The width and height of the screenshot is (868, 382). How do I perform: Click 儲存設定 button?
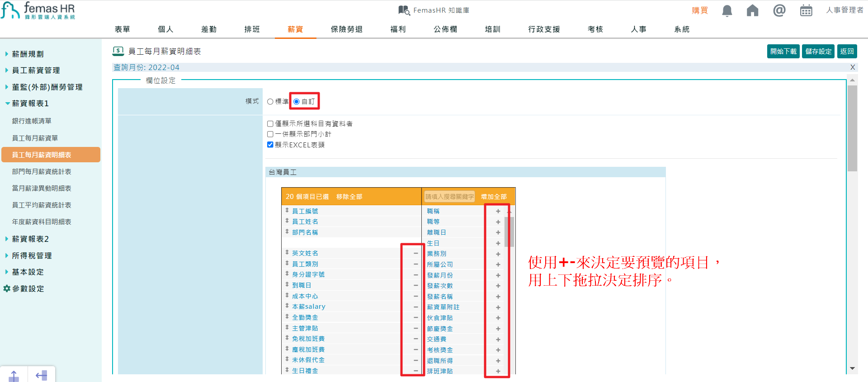(818, 51)
